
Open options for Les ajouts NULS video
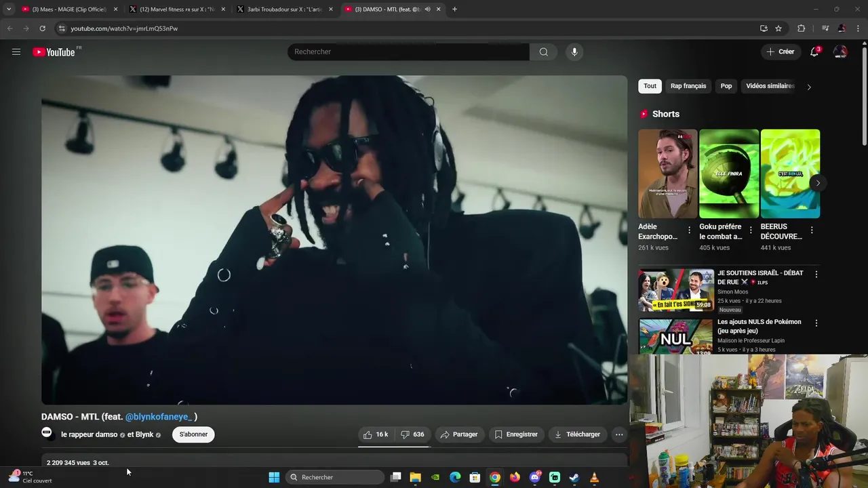(816, 323)
